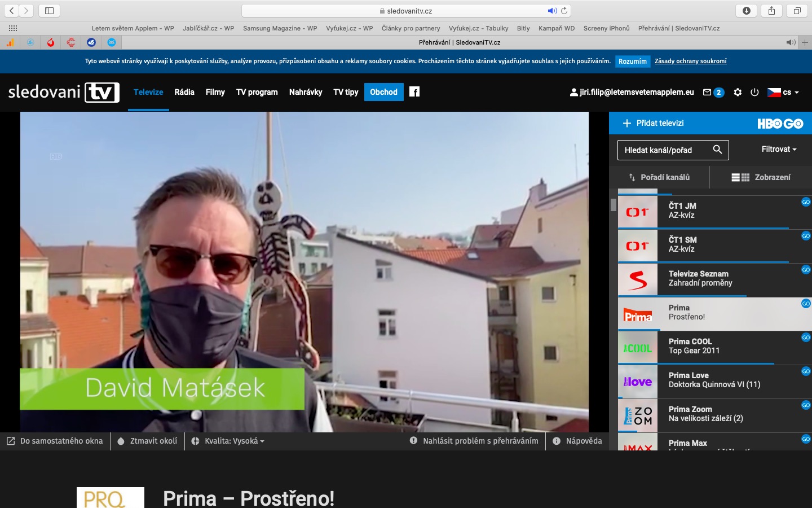Image resolution: width=812 pixels, height=508 pixels.
Task: Open the TV program tab
Action: [257, 92]
